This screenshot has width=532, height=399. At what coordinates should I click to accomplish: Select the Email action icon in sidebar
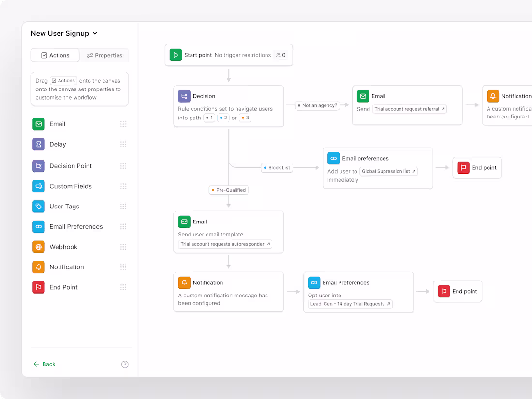click(39, 124)
